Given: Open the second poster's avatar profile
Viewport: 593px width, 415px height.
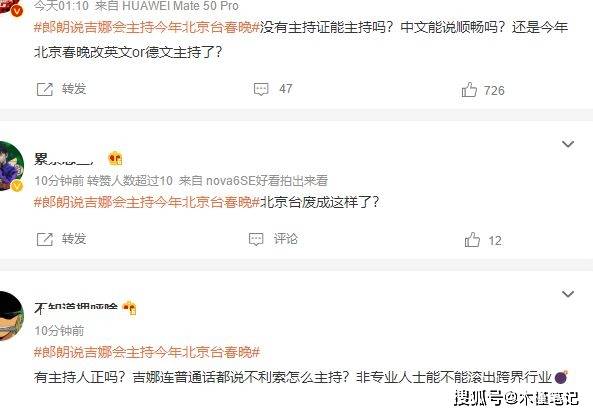Looking at the screenshot, I should 11,166.
